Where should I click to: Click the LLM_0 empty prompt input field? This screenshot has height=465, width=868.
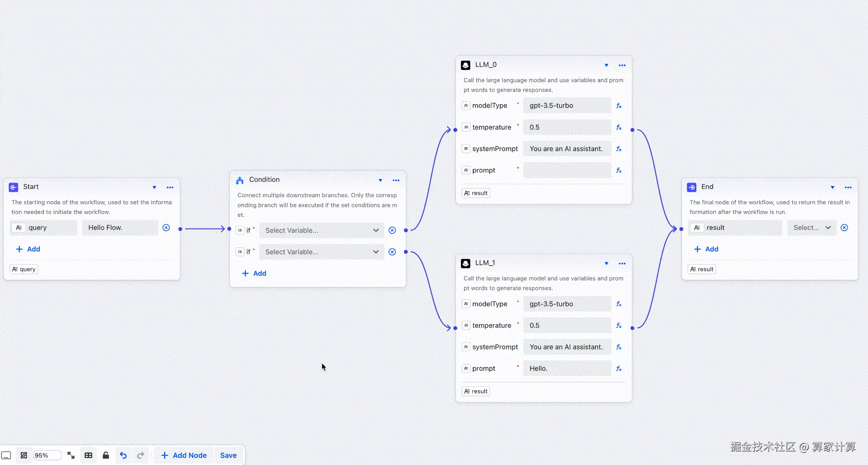coord(567,170)
